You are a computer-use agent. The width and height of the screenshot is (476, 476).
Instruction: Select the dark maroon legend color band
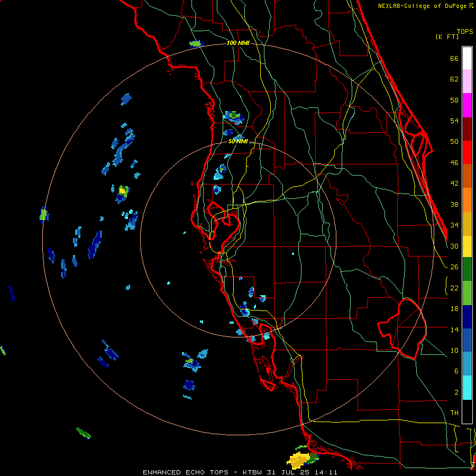coord(467,129)
